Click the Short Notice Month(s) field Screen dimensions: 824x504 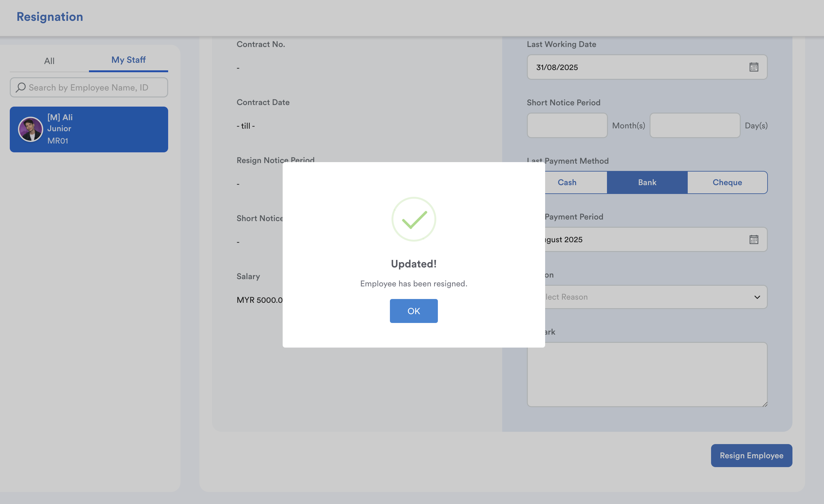point(567,126)
